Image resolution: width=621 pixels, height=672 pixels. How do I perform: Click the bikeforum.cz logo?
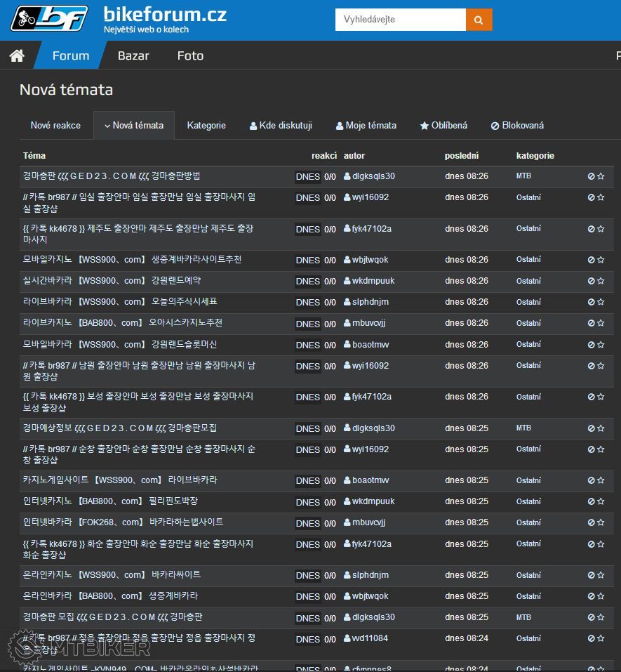(49, 18)
